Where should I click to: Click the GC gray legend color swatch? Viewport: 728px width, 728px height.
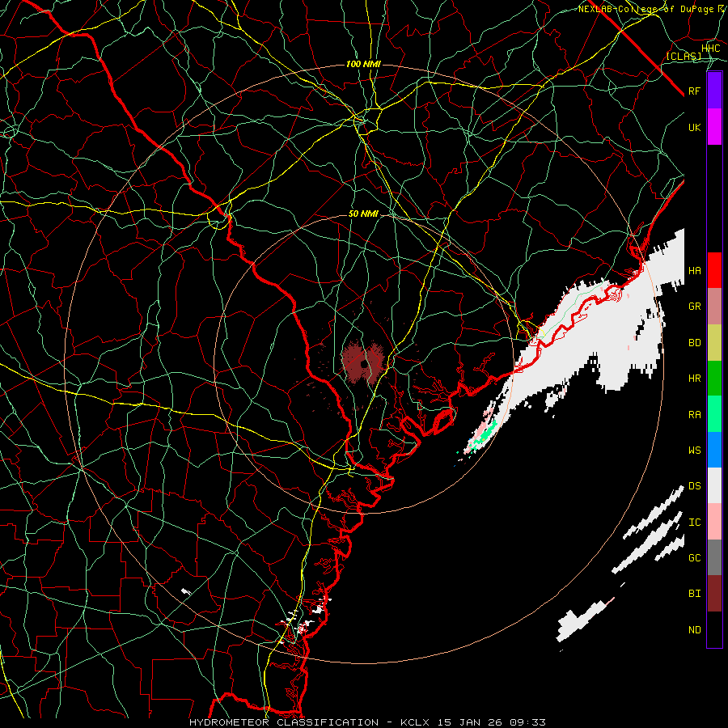tap(714, 557)
